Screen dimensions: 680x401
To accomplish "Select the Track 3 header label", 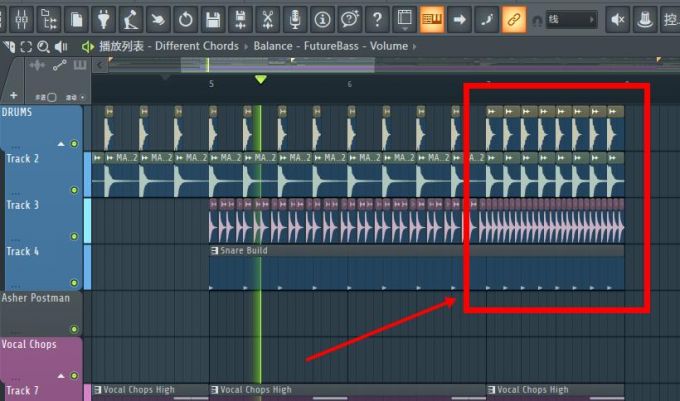I will point(23,205).
